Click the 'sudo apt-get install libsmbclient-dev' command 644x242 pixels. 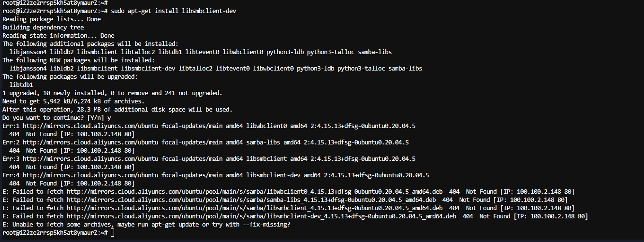pos(174,11)
